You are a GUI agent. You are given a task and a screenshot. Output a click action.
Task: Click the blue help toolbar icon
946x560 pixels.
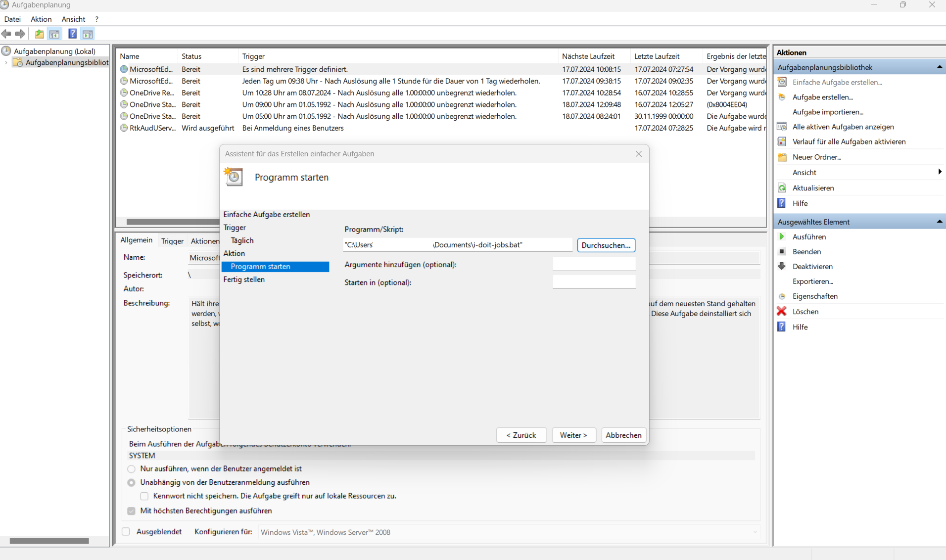[72, 34]
